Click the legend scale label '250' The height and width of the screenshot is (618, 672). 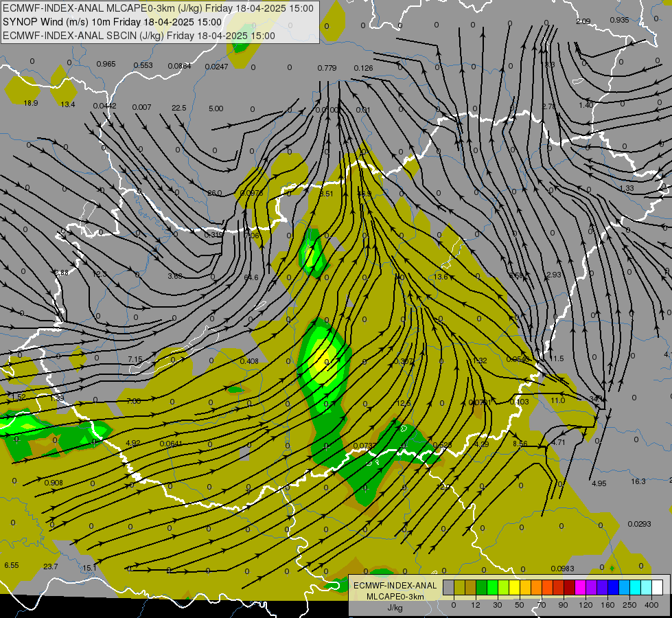(629, 605)
